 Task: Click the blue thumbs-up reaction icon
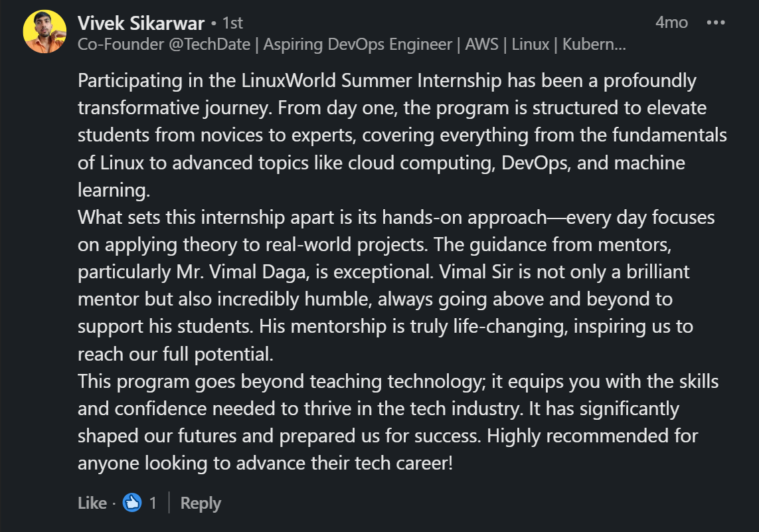[x=133, y=503]
